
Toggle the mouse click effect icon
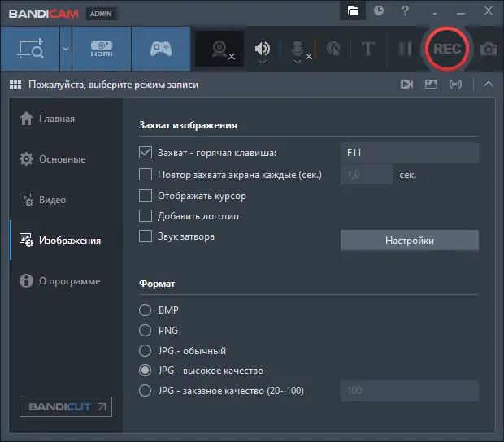coord(333,49)
